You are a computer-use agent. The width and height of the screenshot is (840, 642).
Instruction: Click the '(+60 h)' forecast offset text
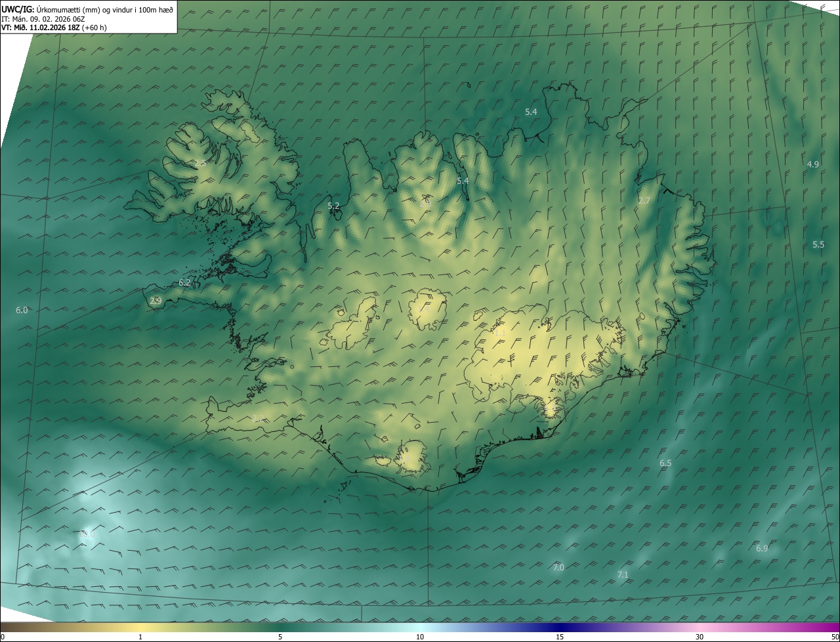(x=94, y=28)
